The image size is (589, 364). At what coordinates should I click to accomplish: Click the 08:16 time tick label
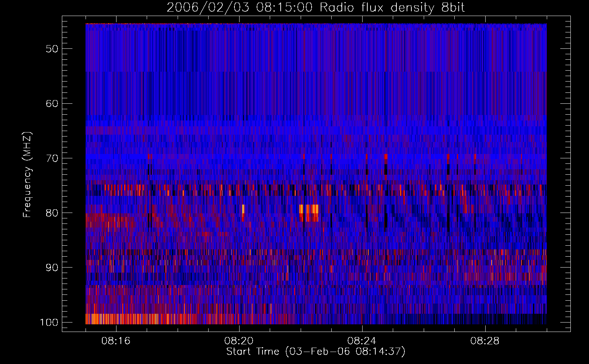point(116,341)
